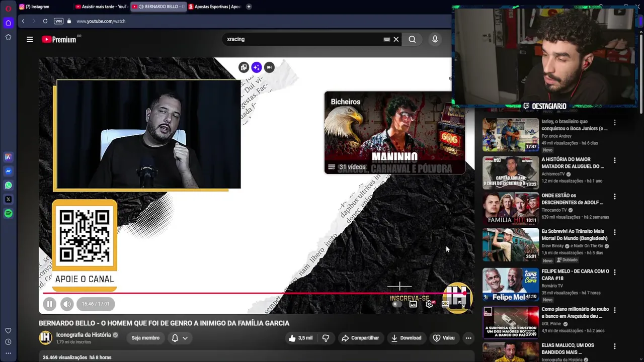The image size is (644, 362).
Task: Pause the video
Action: [49, 304]
